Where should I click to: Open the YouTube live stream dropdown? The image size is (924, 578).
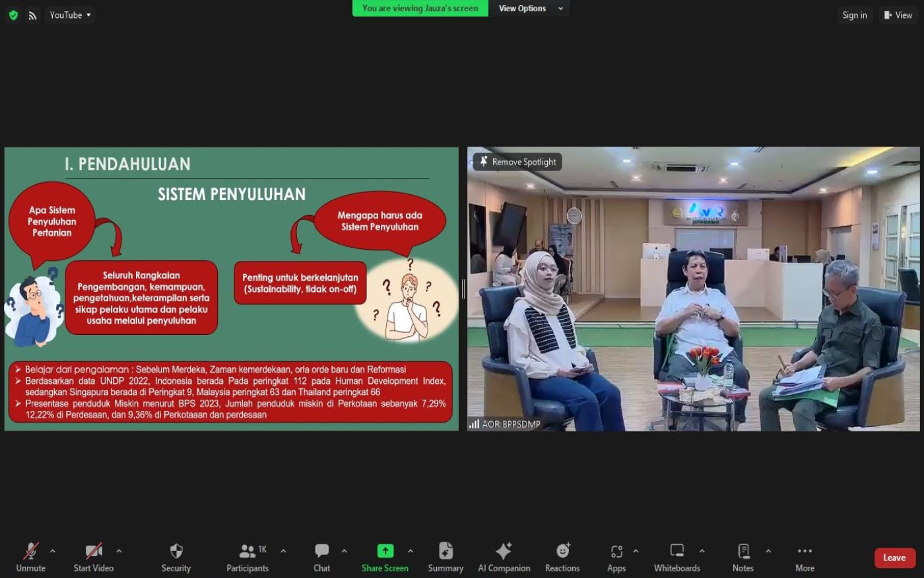tap(70, 15)
